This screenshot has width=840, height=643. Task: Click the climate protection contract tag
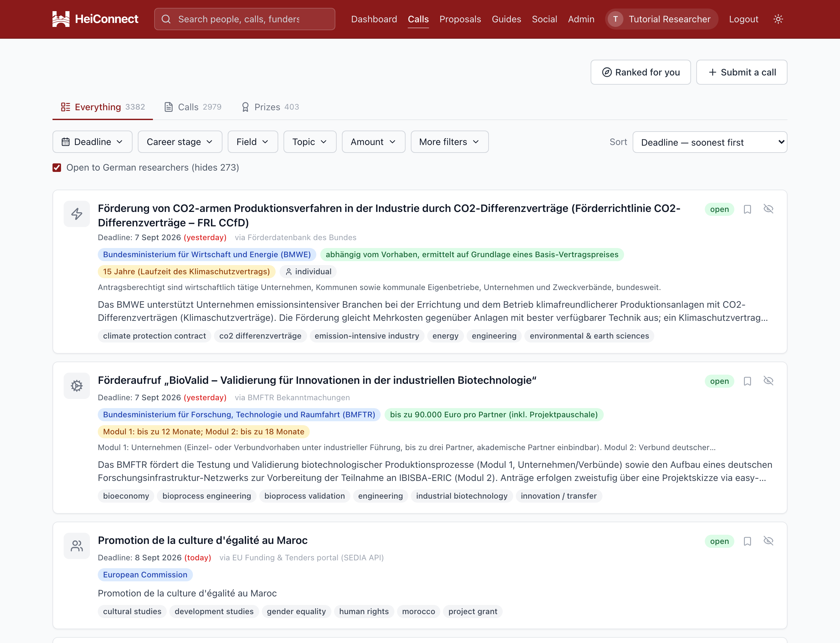point(154,336)
